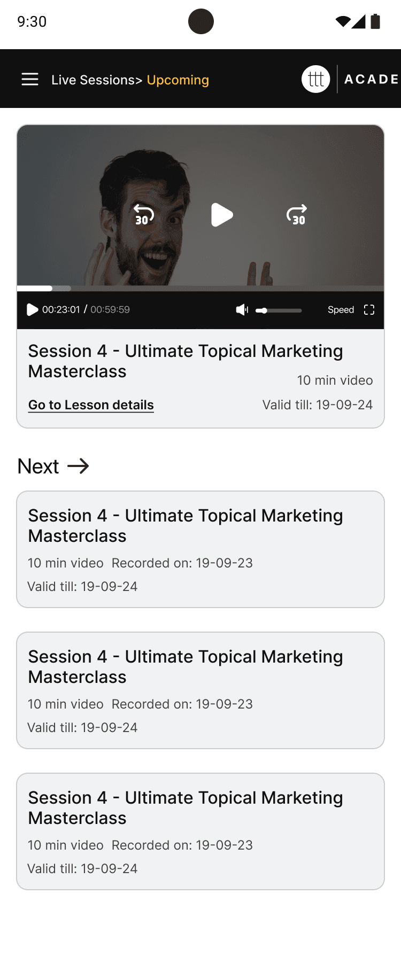Image resolution: width=401 pixels, height=980 pixels.
Task: Rewind video 30 seconds
Action: point(143,214)
